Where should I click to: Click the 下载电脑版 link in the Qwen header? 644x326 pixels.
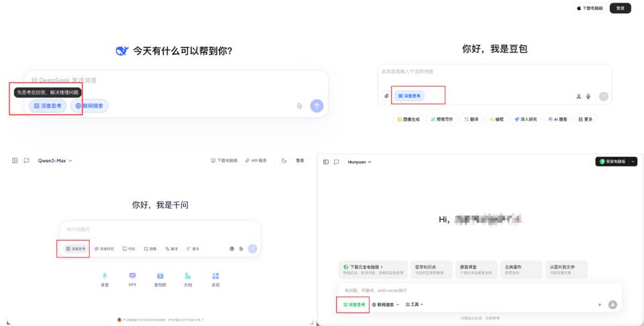click(x=224, y=160)
